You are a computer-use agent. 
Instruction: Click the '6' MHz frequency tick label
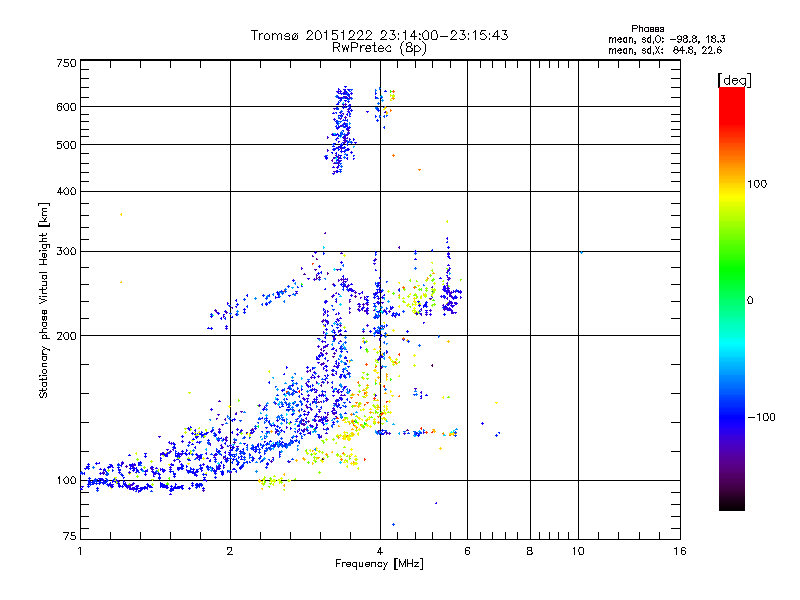(x=467, y=551)
